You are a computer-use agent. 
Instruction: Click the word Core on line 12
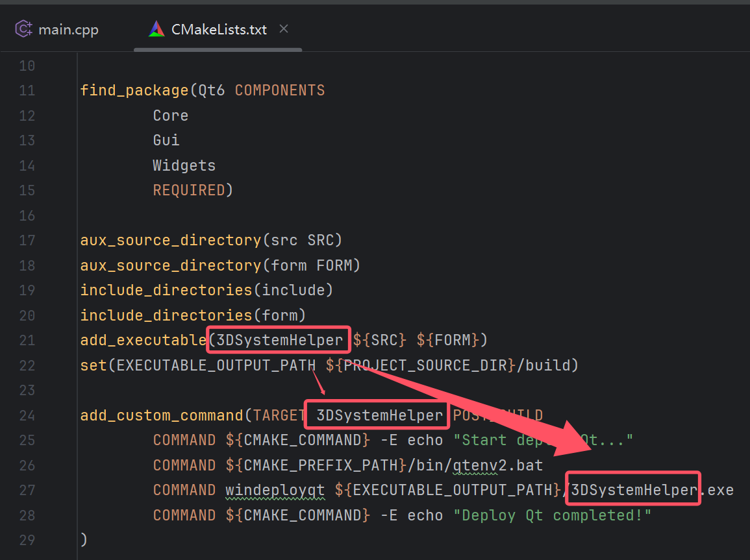pos(171,115)
